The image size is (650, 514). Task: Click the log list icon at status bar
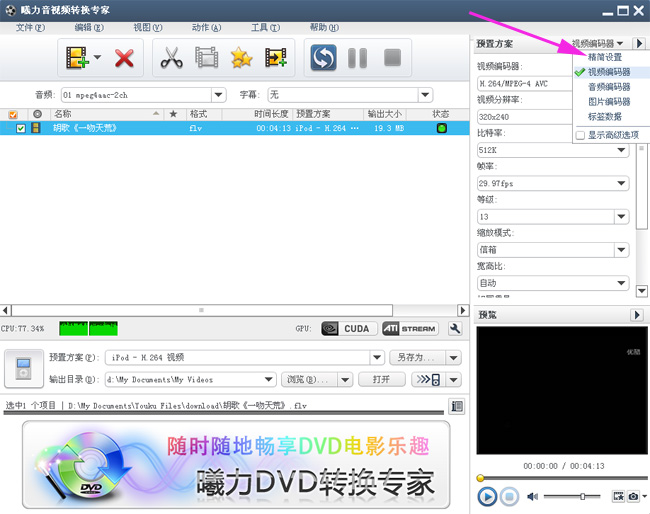pos(457,406)
